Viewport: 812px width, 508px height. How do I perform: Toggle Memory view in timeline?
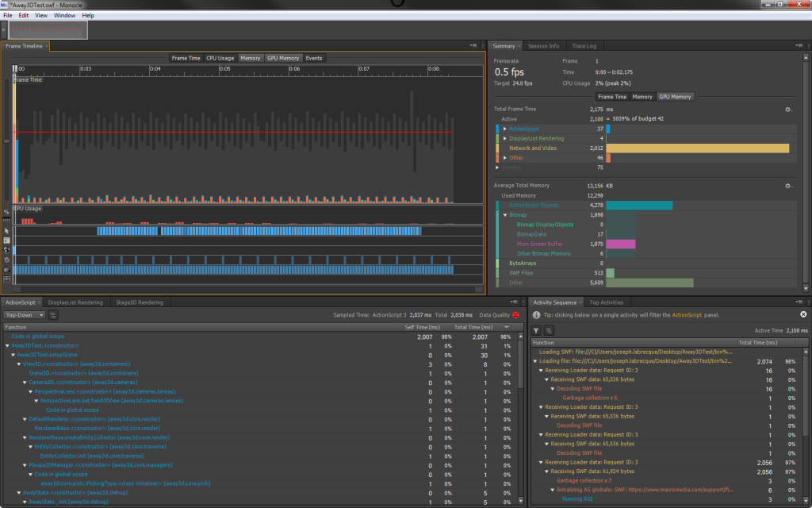coord(250,58)
